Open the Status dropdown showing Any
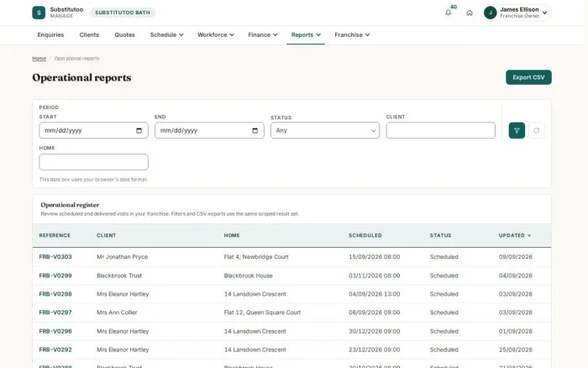 pos(325,130)
